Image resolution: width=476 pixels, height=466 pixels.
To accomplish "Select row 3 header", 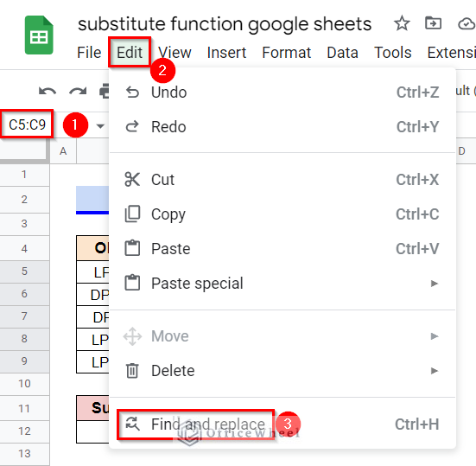I will point(24,224).
